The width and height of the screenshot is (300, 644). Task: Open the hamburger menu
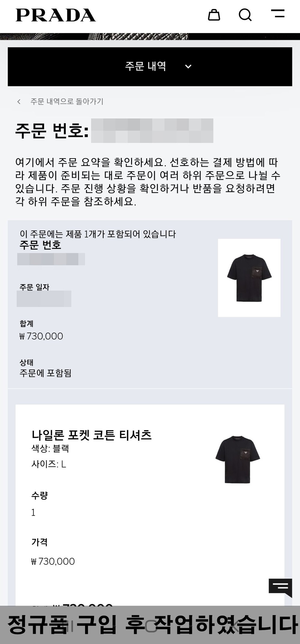(x=278, y=14)
